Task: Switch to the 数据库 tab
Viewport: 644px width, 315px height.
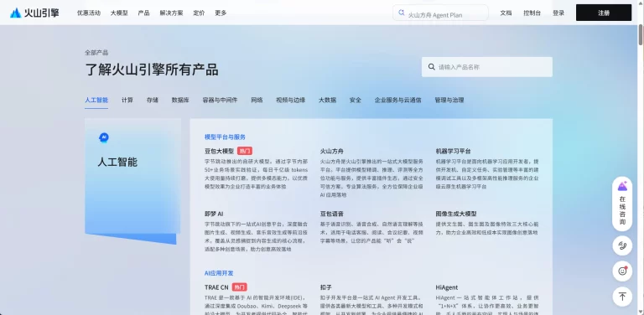Action: point(180,100)
